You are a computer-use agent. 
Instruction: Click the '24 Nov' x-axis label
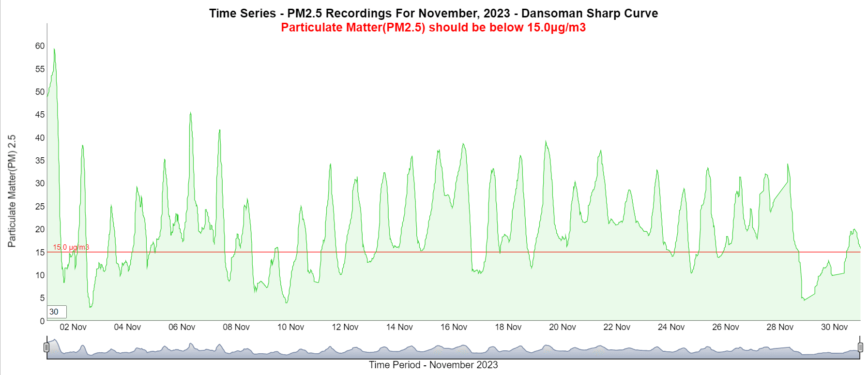pos(671,327)
